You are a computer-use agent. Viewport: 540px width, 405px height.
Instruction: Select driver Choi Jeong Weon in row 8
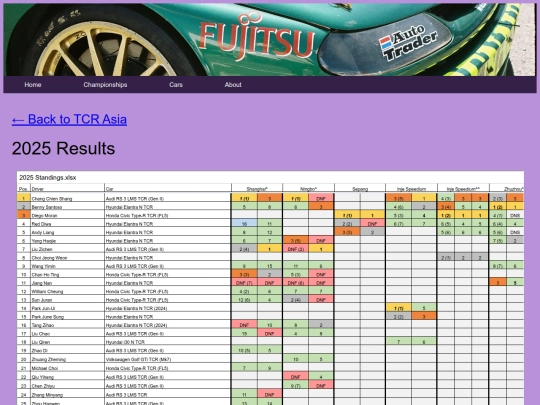tap(49, 258)
